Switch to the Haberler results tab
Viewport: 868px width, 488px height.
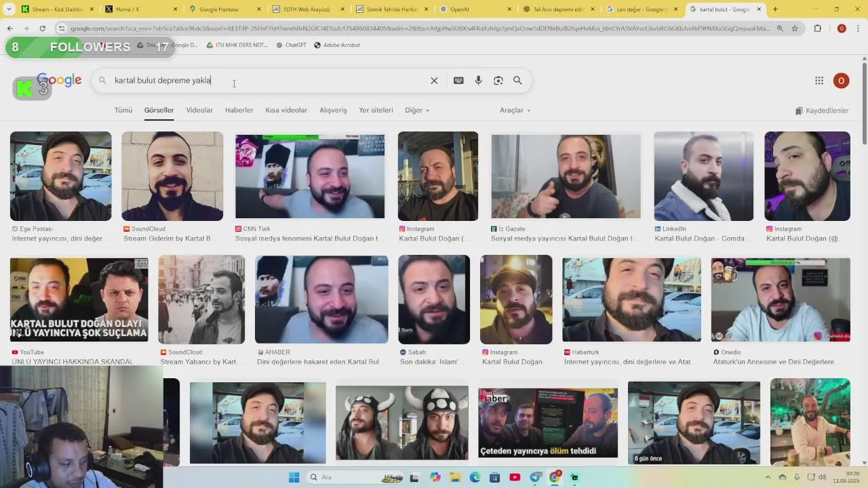239,110
